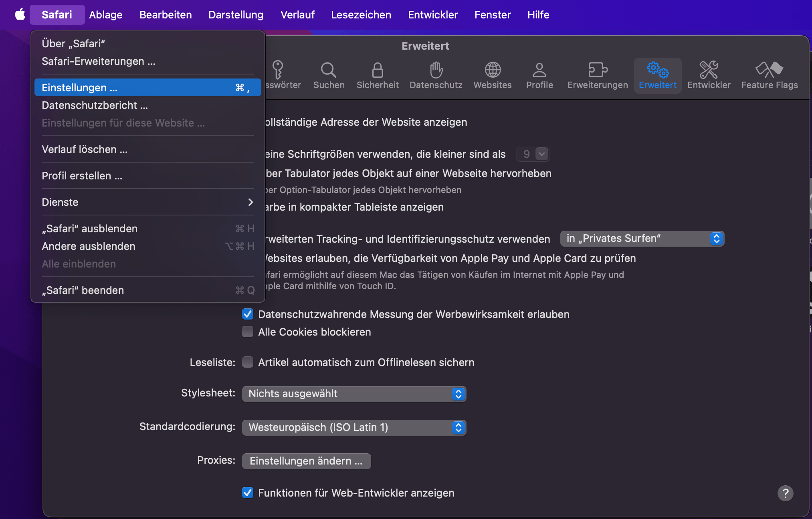
Task: Open the Entwickler settings pane
Action: (709, 75)
